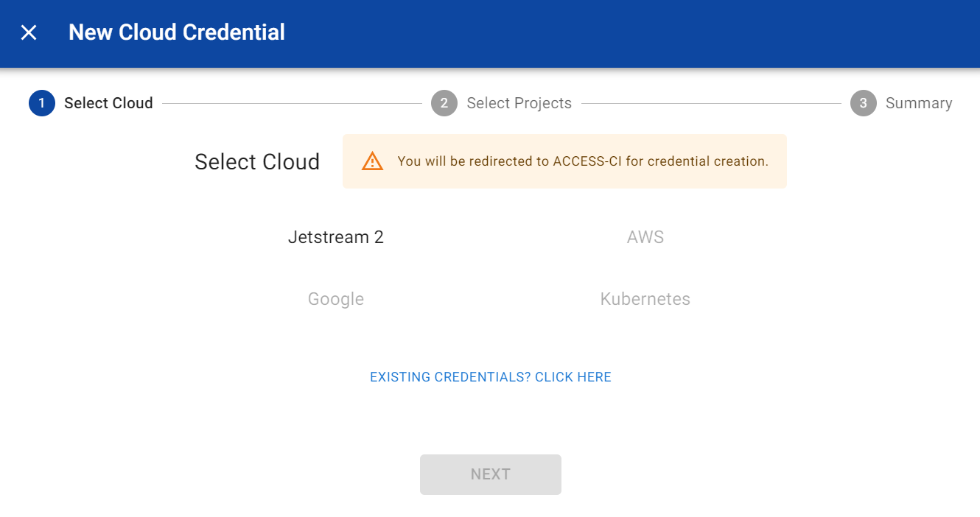Click the step 1 numbered circle
980x517 pixels.
[42, 103]
